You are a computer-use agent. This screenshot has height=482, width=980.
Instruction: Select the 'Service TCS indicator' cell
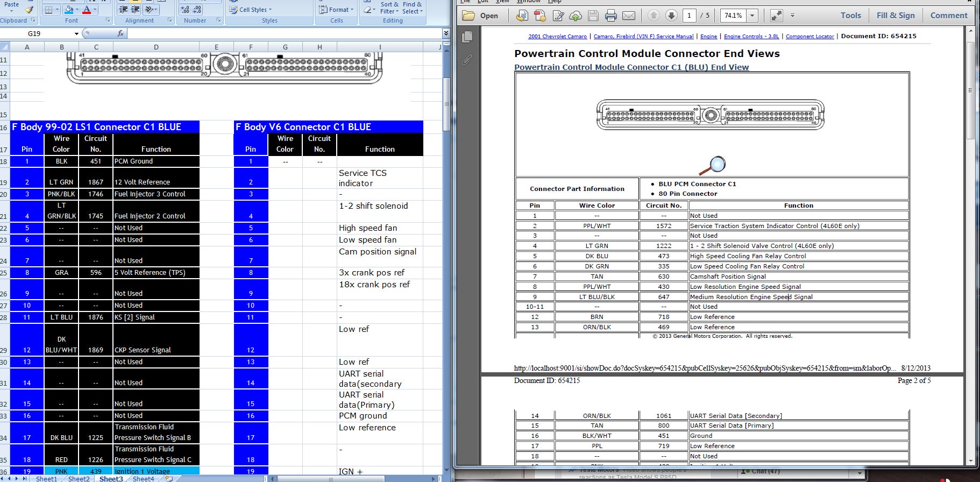[380, 178]
